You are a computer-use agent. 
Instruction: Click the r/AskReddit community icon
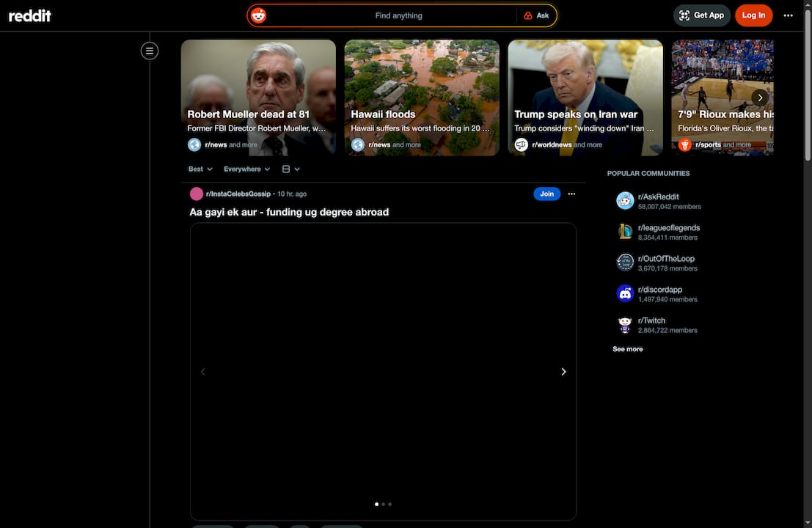(x=625, y=200)
